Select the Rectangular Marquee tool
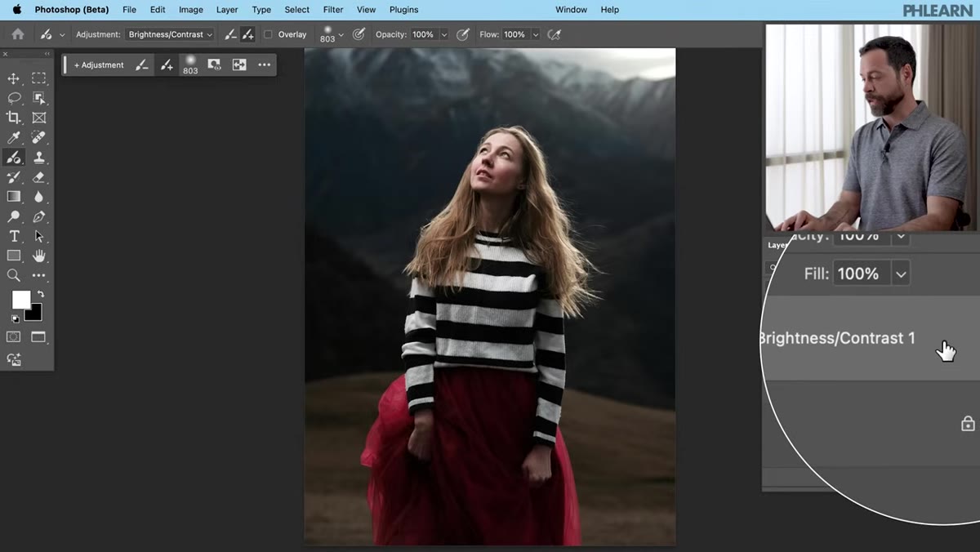Screen dimensions: 980x552 click(38, 78)
